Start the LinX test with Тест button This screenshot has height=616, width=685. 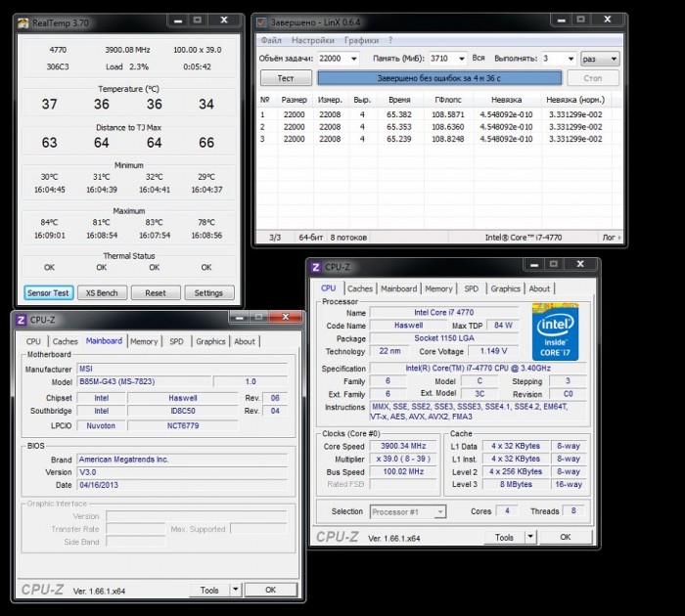click(286, 78)
